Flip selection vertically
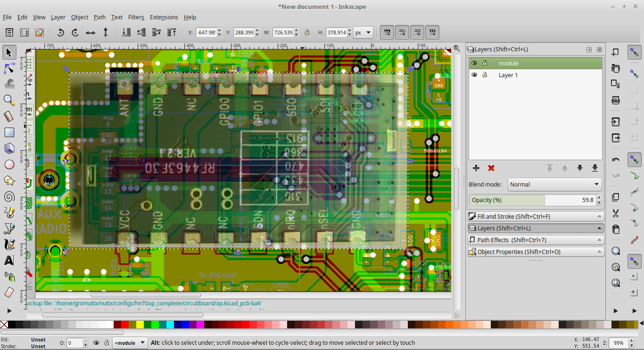644x350 pixels. (x=106, y=33)
